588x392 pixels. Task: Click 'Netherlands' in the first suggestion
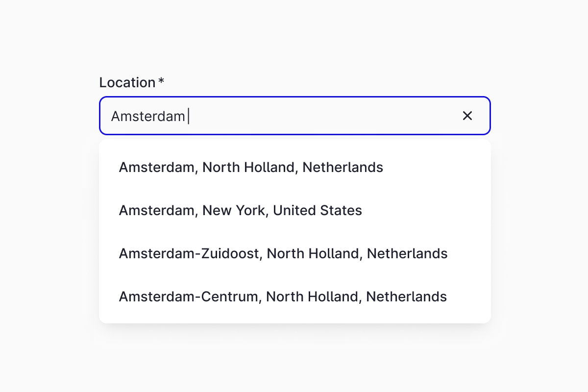(x=343, y=168)
